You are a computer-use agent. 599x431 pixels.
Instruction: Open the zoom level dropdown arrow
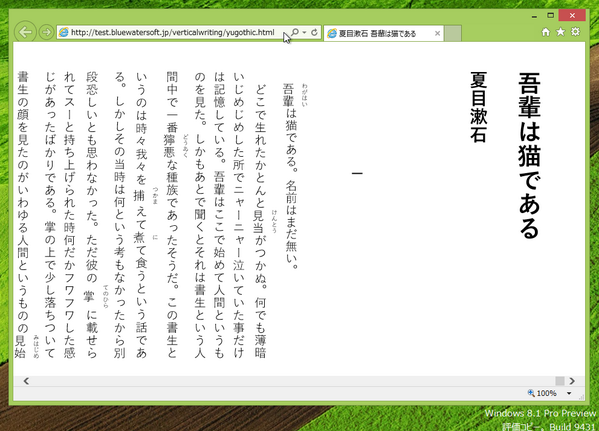(x=569, y=393)
